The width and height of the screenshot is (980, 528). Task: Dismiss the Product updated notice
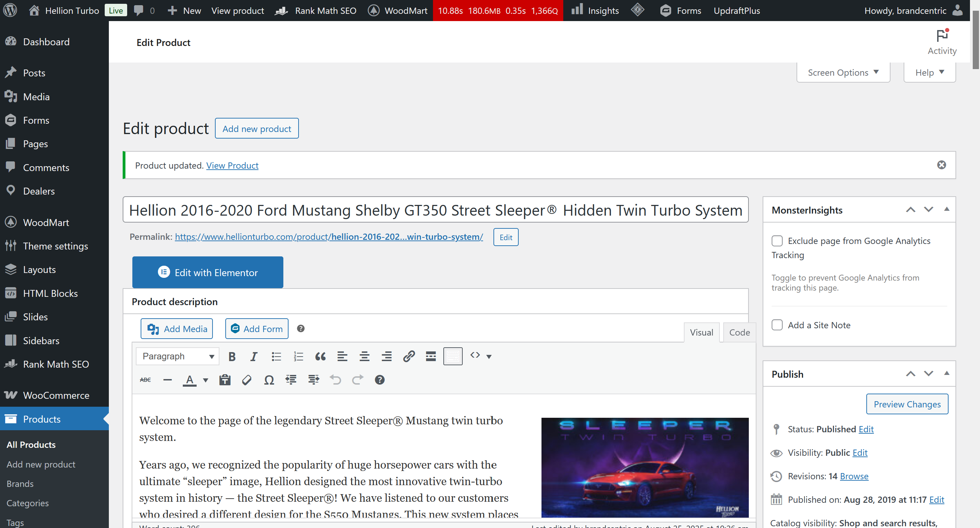pos(941,165)
